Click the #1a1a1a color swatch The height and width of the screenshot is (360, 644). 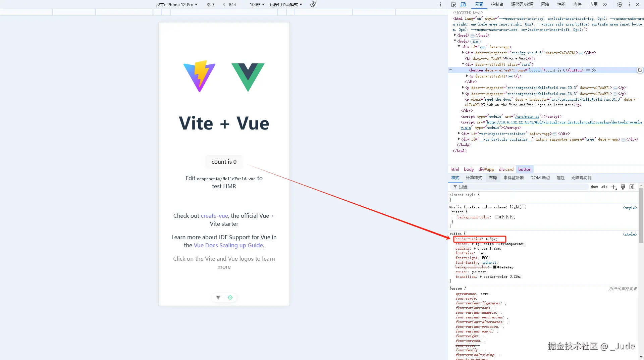495,267
